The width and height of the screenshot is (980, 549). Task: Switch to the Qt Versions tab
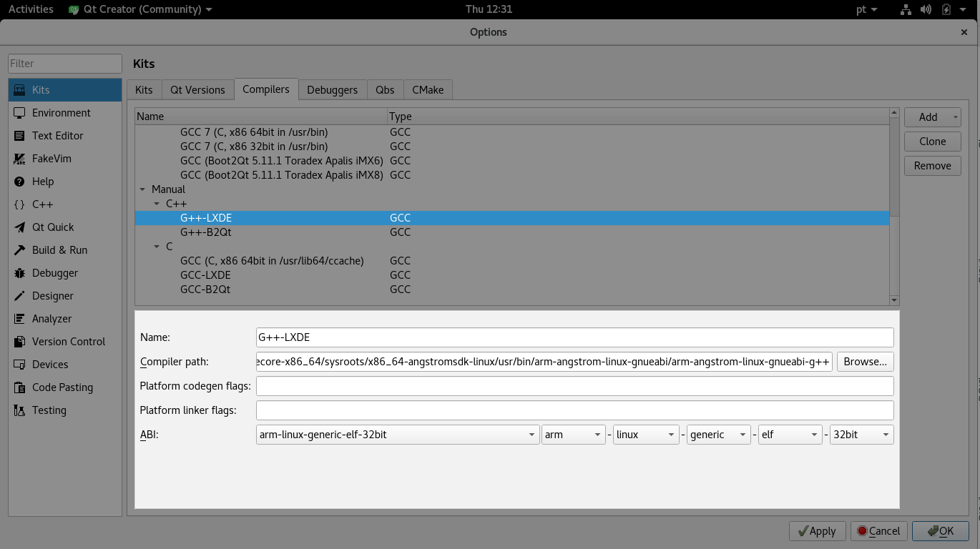coord(197,89)
